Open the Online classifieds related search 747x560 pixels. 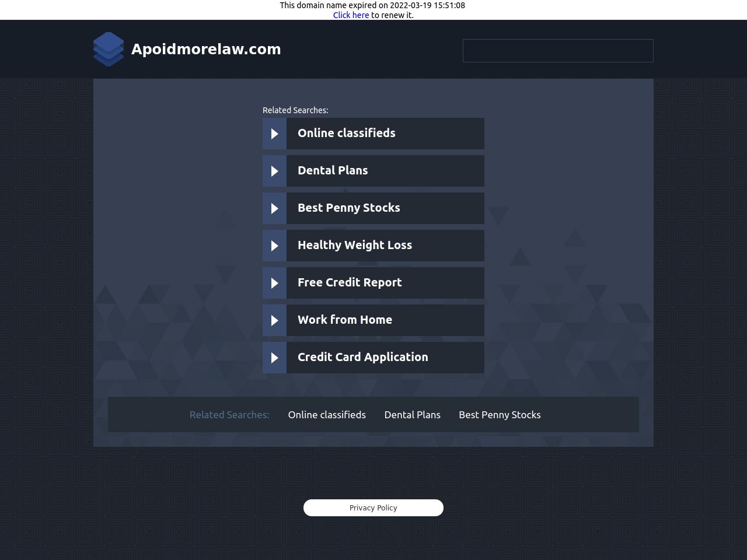[346, 133]
